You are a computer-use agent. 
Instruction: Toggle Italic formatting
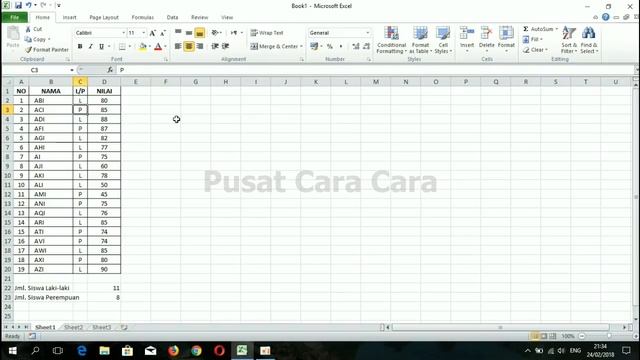pyautogui.click(x=91, y=47)
